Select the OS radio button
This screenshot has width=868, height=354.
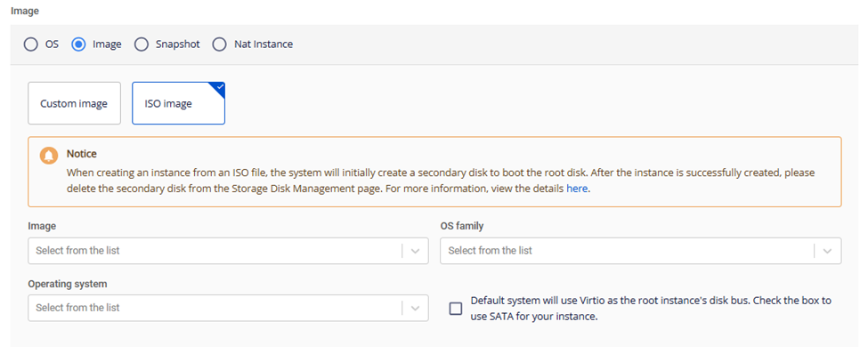[31, 44]
